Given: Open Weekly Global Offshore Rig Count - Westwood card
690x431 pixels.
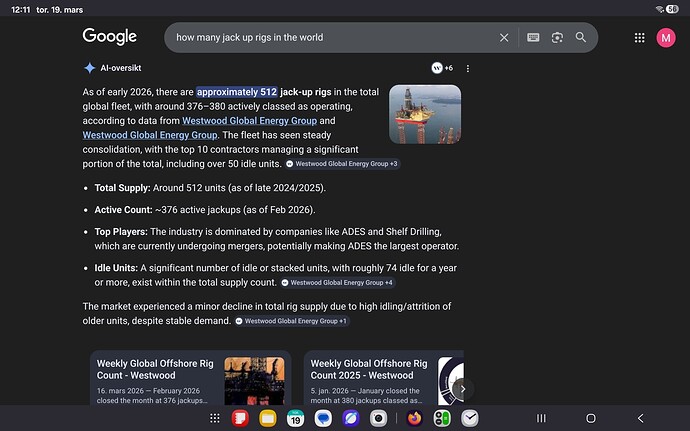Looking at the screenshot, I should pyautogui.click(x=191, y=378).
